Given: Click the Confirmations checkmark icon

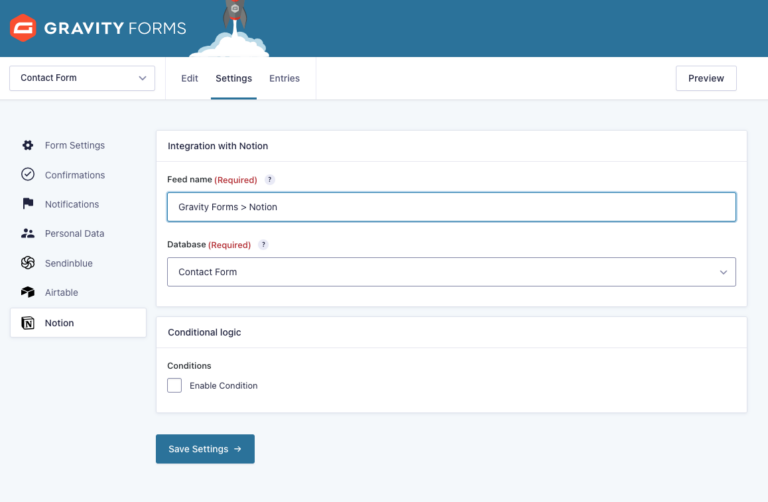Looking at the screenshot, I should (28, 175).
